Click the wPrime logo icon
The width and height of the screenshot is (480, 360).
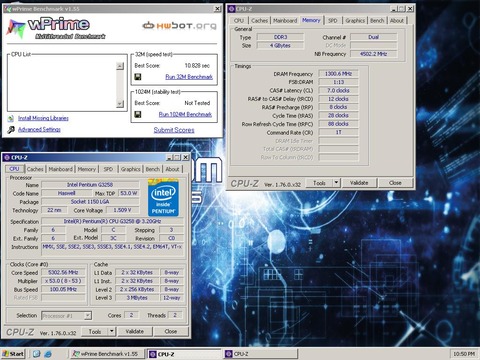[16, 28]
